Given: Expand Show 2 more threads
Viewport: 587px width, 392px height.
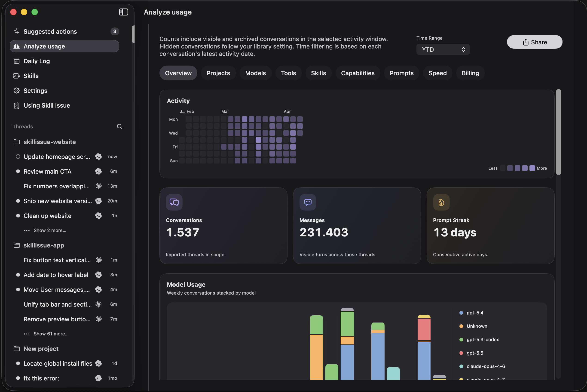Looking at the screenshot, I should point(50,230).
